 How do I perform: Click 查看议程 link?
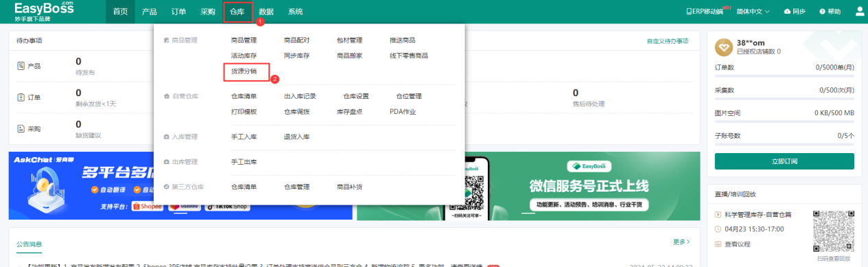[738, 244]
